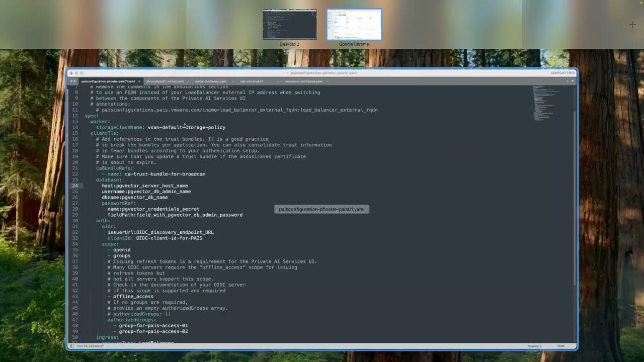This screenshot has height=362, width=644.
Task: Click the floating paisconfiguration-phoebe-pais01.yaml window label
Action: (321, 209)
